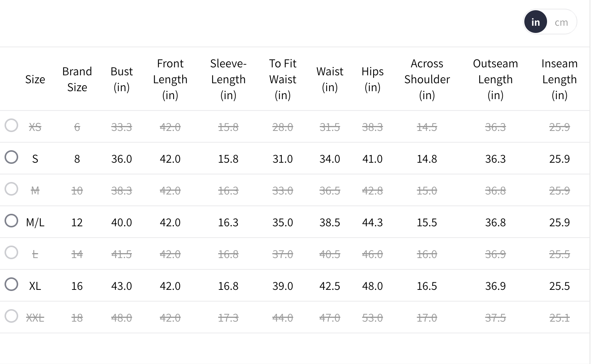
Task: Select the M/L size radio button
Action: pos(11,221)
